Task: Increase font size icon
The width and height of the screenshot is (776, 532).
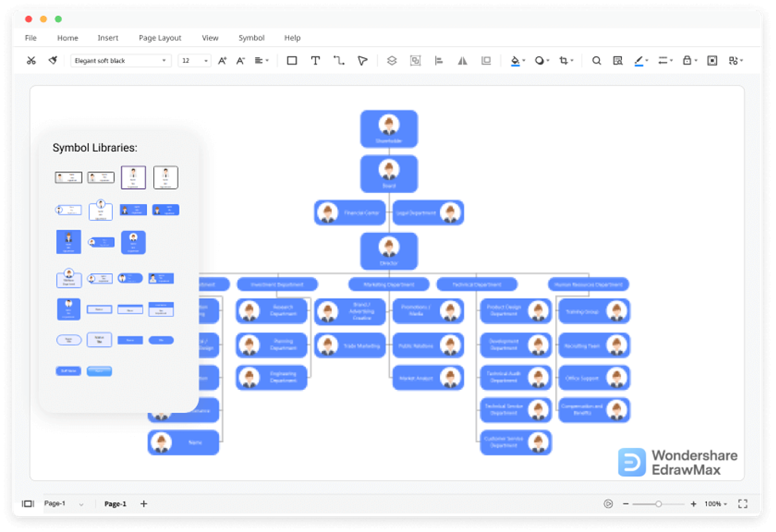Action: tap(222, 60)
